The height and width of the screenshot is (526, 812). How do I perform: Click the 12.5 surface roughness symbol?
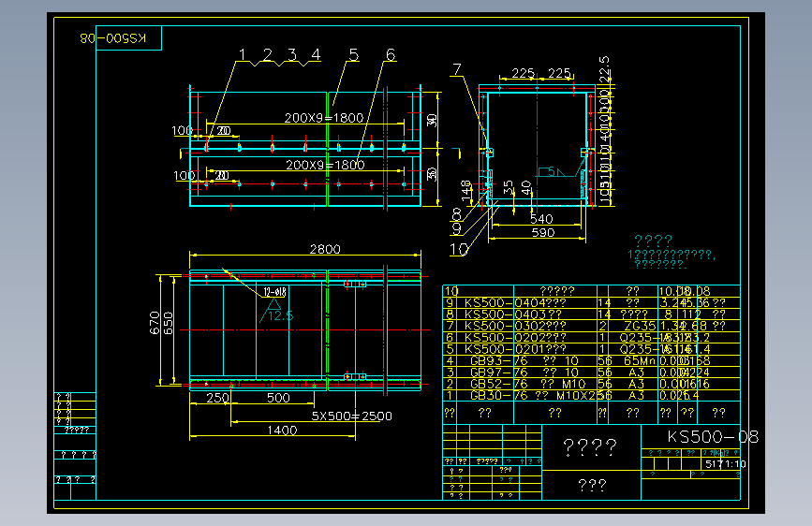(277, 311)
